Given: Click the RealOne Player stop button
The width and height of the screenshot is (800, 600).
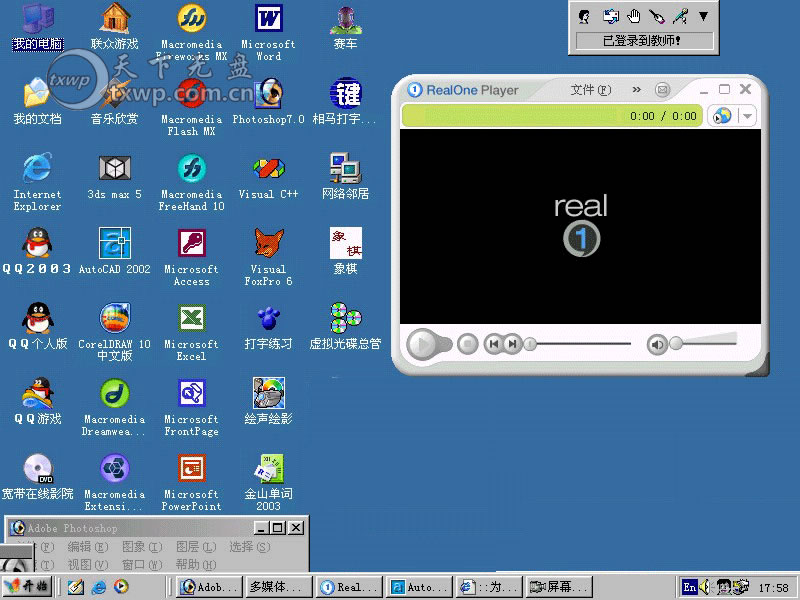Looking at the screenshot, I should point(467,344).
